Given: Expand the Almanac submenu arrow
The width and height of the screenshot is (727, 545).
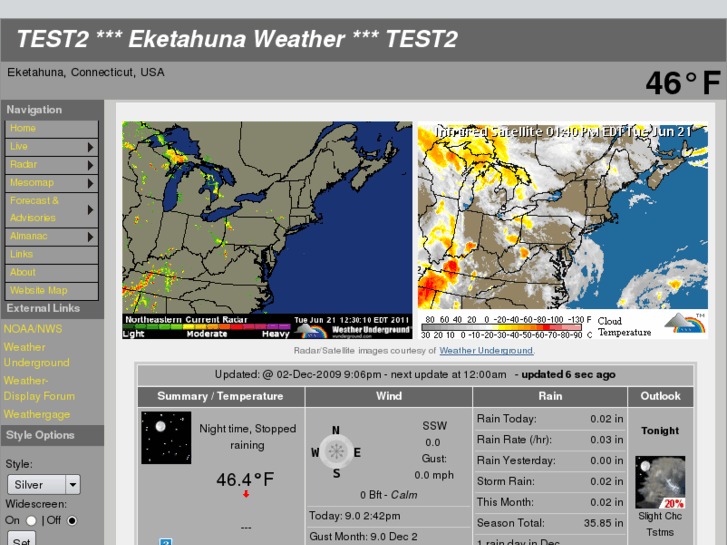Looking at the screenshot, I should point(90,237).
